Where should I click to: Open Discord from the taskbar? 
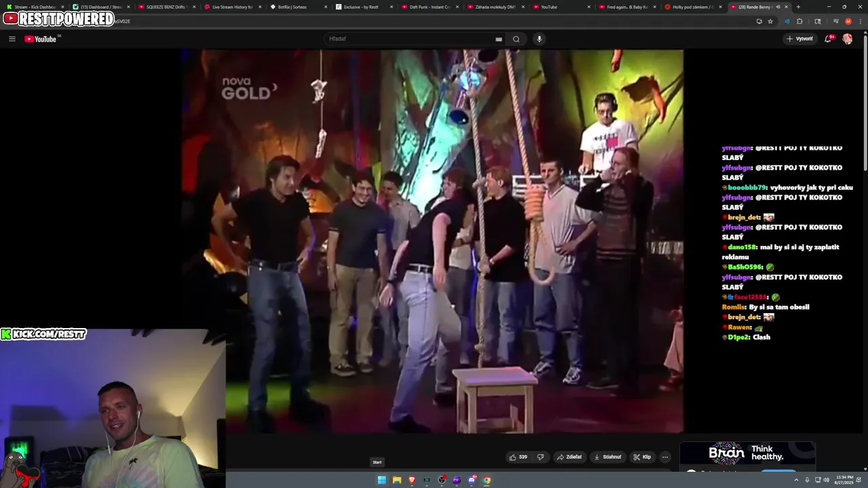pos(471,480)
